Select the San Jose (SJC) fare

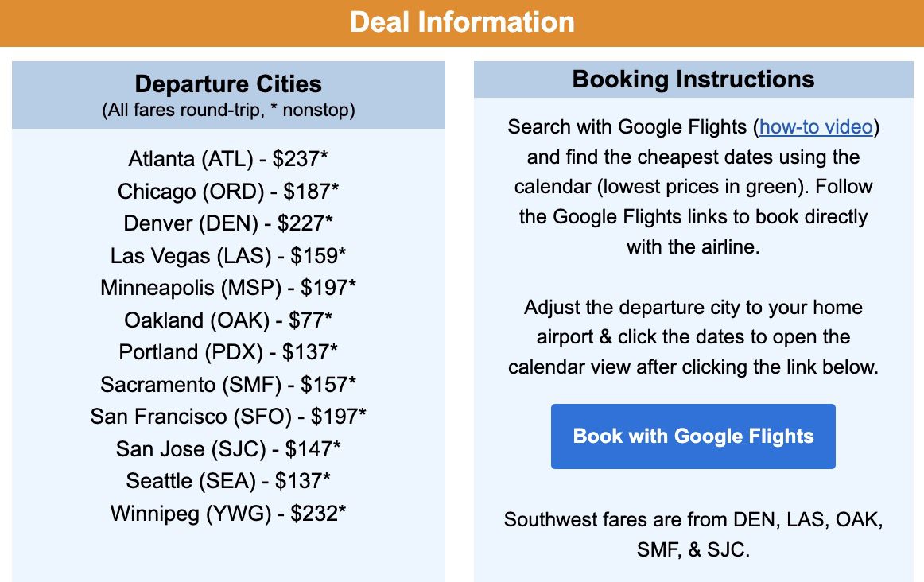coord(227,448)
